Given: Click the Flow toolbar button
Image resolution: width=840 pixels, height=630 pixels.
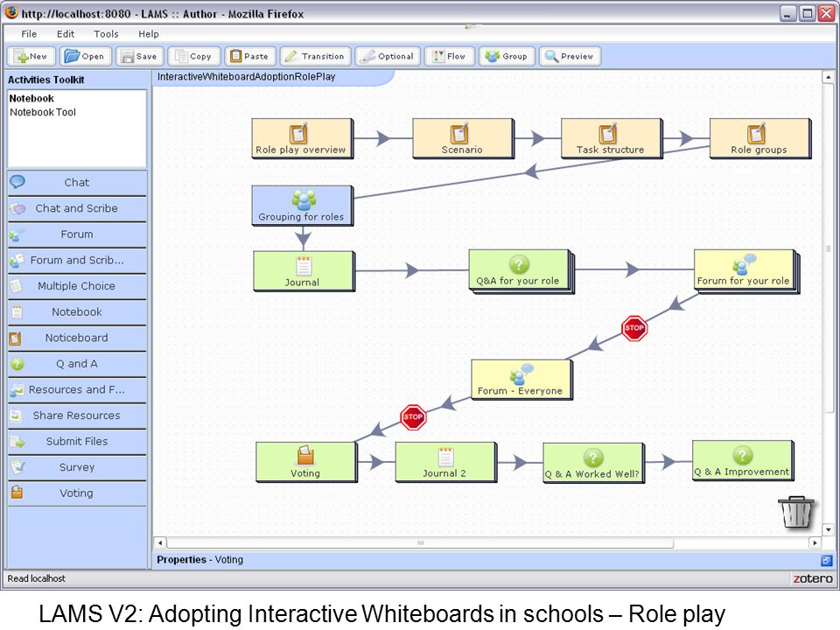Looking at the screenshot, I should coord(450,56).
